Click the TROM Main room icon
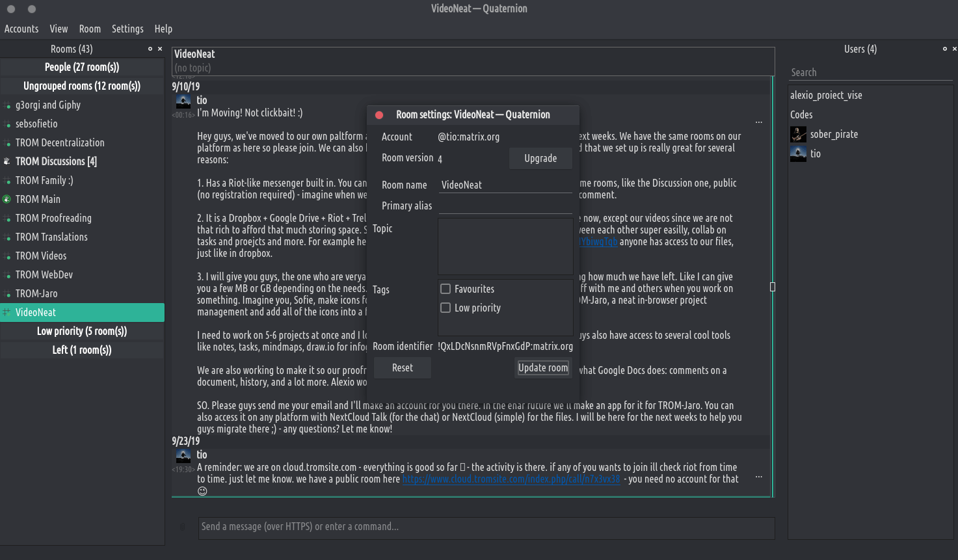This screenshot has width=958, height=560. [x=7, y=200]
